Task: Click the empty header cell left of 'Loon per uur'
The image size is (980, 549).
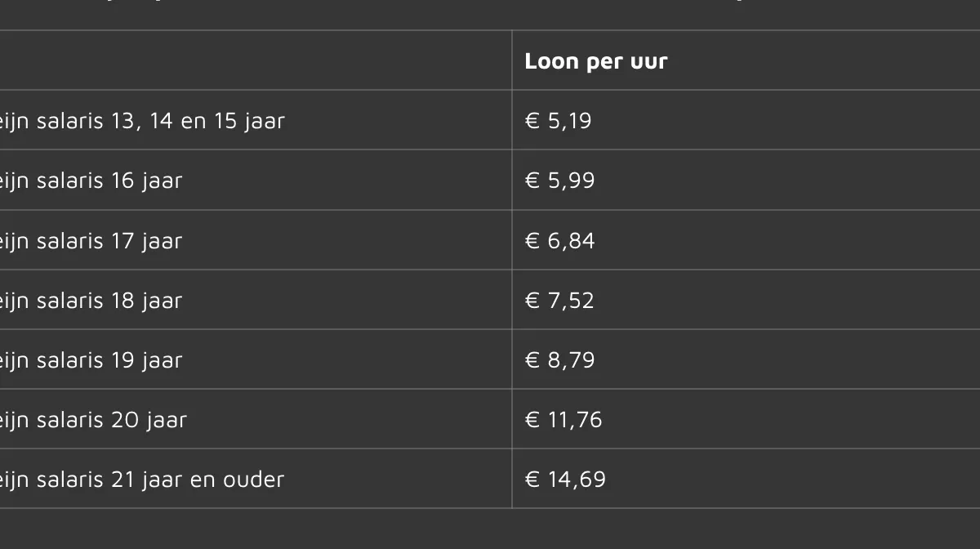Action: click(255, 61)
